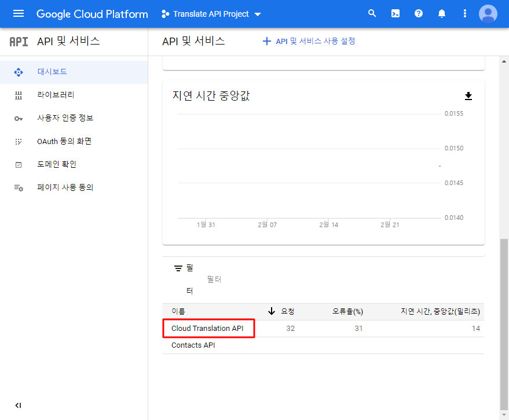Screen dimensions: 509x420
Task: Click the 0.0145 y-axis label
Action: 454,183
